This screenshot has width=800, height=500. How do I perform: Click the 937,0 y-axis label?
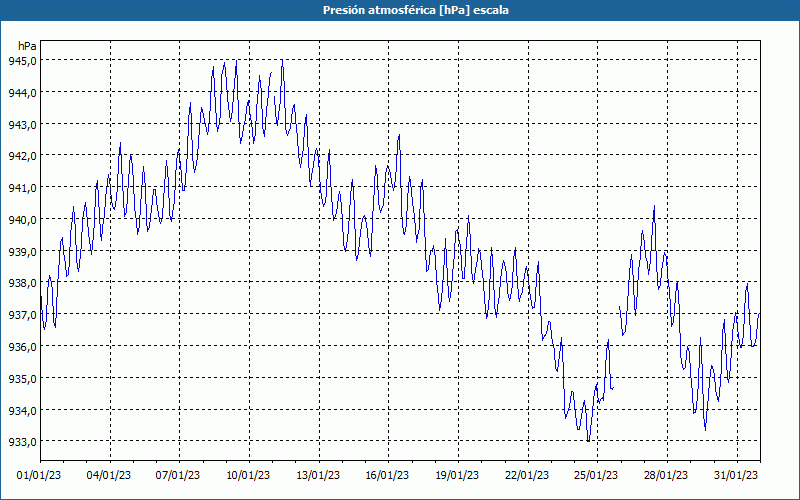tap(22, 315)
